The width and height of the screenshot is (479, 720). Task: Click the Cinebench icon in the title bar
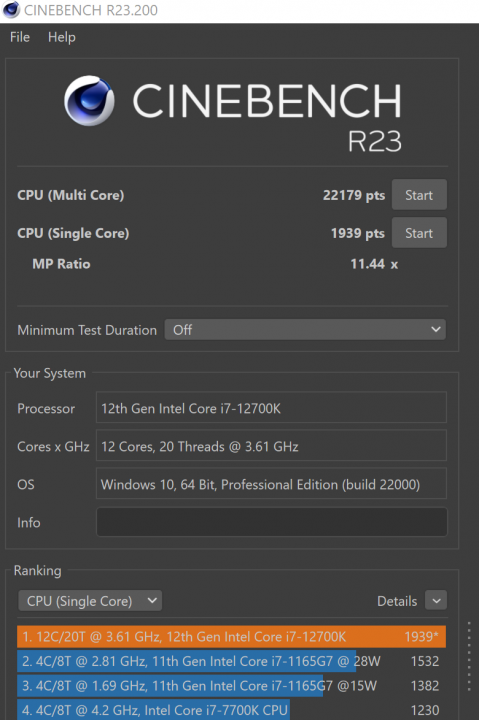[11, 10]
